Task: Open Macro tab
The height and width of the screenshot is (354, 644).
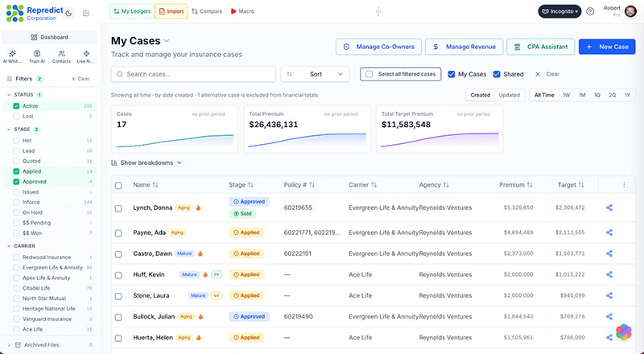Action: coord(242,11)
